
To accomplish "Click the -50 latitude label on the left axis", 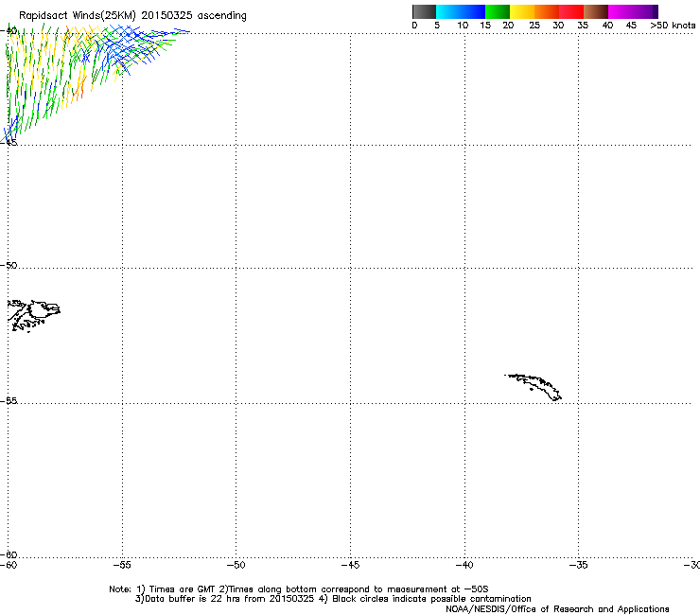I will click(x=9, y=266).
